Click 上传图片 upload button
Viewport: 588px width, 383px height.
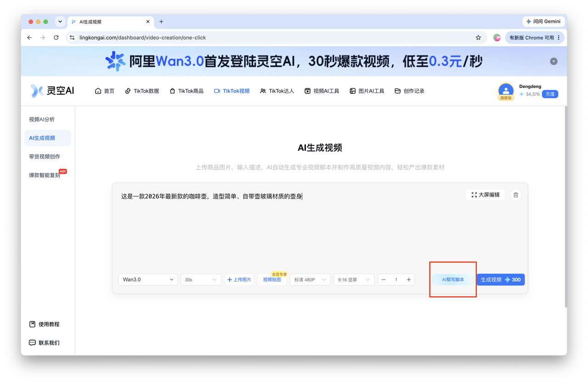coord(239,280)
